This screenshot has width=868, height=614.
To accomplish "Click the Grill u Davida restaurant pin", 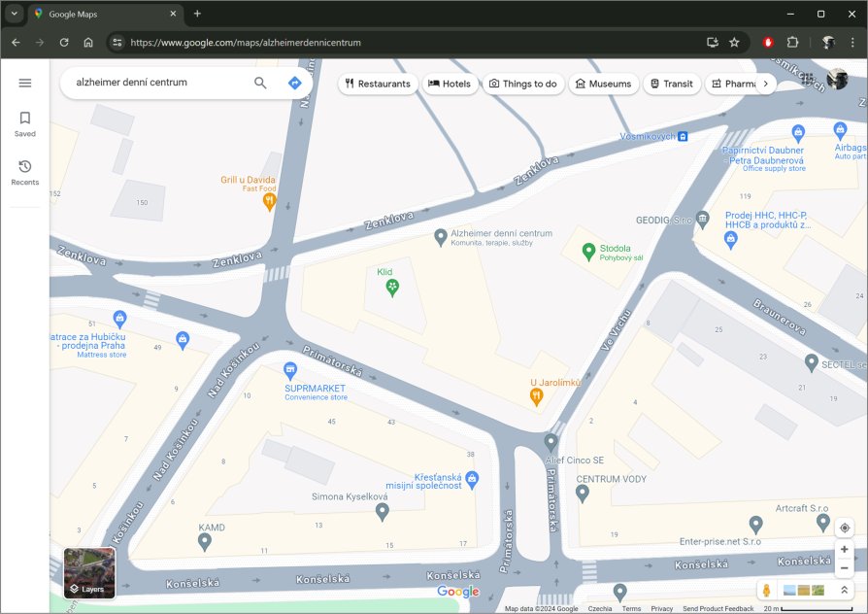I will (270, 202).
